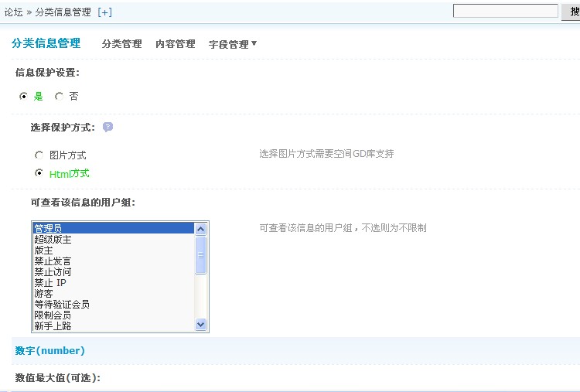Click the 分类信息管理 heading link
Screen dimensions: 580x392
[46, 43]
